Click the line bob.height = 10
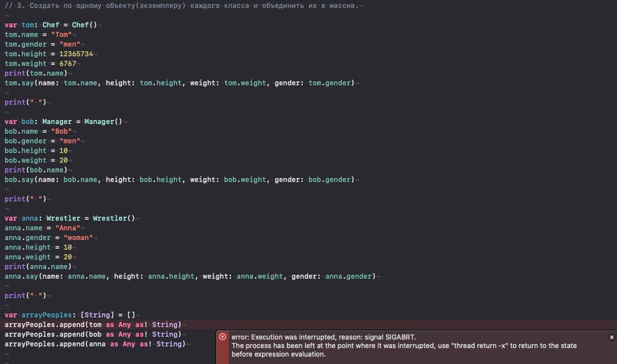 36,151
